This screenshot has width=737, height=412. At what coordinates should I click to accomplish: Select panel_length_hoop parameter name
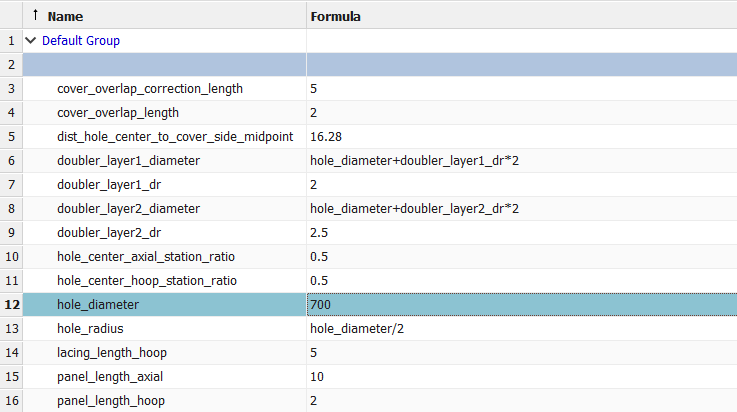click(109, 401)
